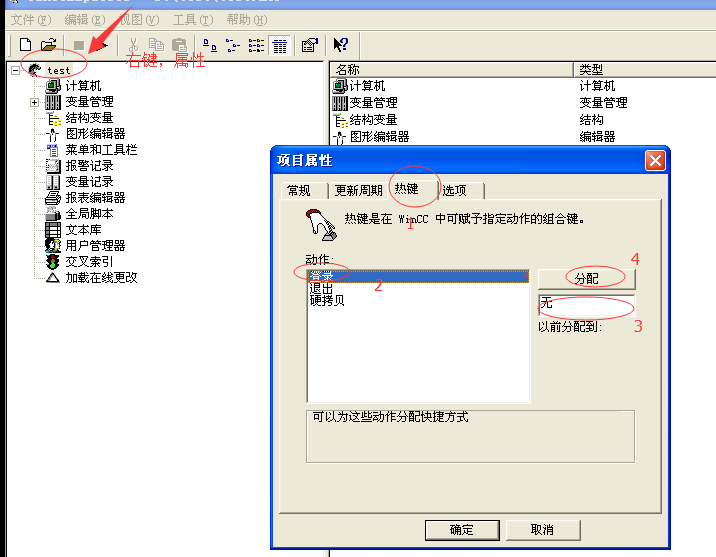Click the 名称 column header
Screen dimensions: 716x557
tap(451, 69)
